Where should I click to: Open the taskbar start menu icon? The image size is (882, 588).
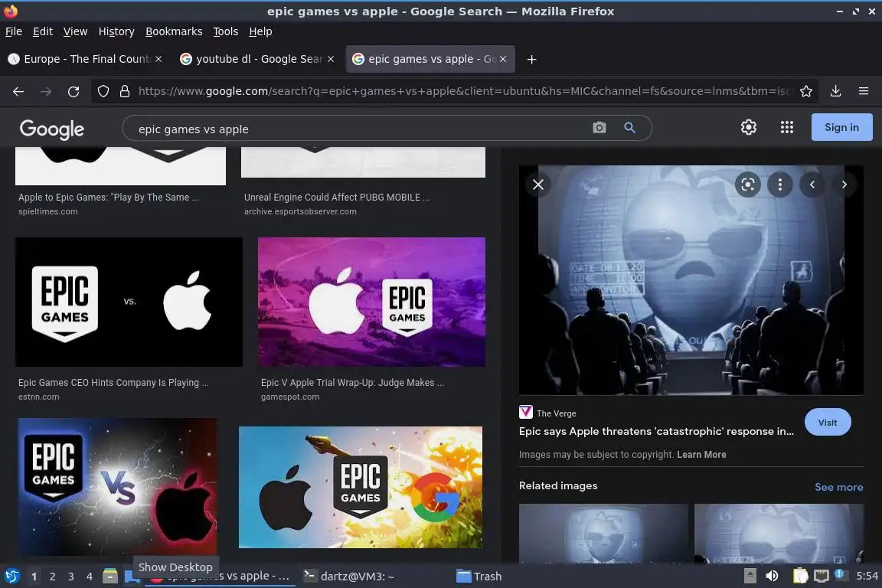pyautogui.click(x=11, y=577)
